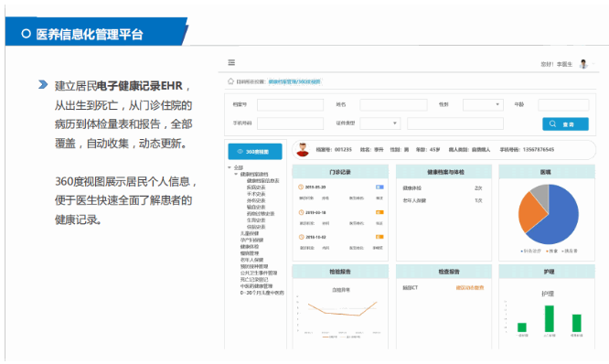Click the hamburger menu icon
Viewport: 609px width, 364px height.
[x=231, y=62]
